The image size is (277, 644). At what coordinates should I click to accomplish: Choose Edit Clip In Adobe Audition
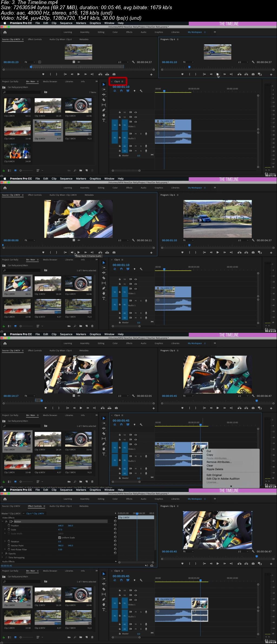coord(223,479)
